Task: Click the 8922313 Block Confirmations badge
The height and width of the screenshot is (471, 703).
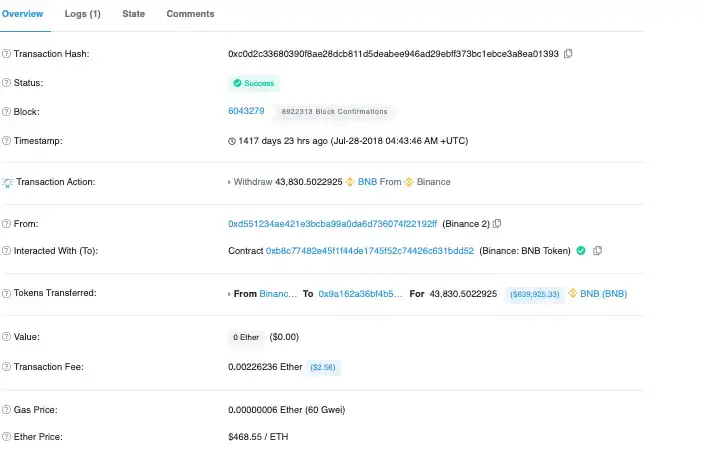Action: click(x=334, y=112)
